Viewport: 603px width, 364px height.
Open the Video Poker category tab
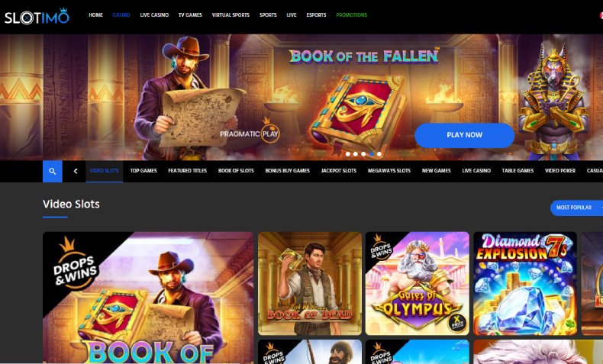560,171
